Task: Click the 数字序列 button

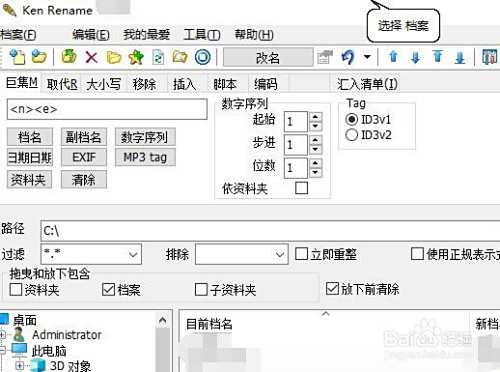Action: point(145,137)
